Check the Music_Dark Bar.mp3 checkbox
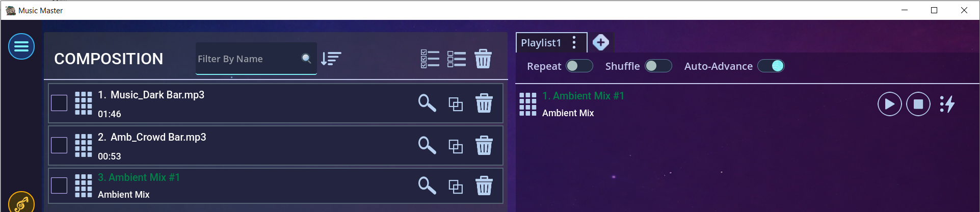The image size is (980, 212). [x=59, y=103]
